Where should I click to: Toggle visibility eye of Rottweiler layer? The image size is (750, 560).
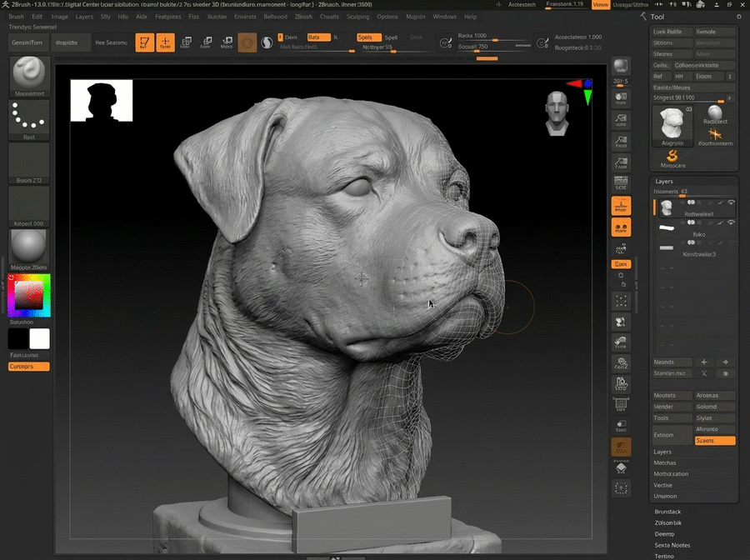pyautogui.click(x=731, y=202)
